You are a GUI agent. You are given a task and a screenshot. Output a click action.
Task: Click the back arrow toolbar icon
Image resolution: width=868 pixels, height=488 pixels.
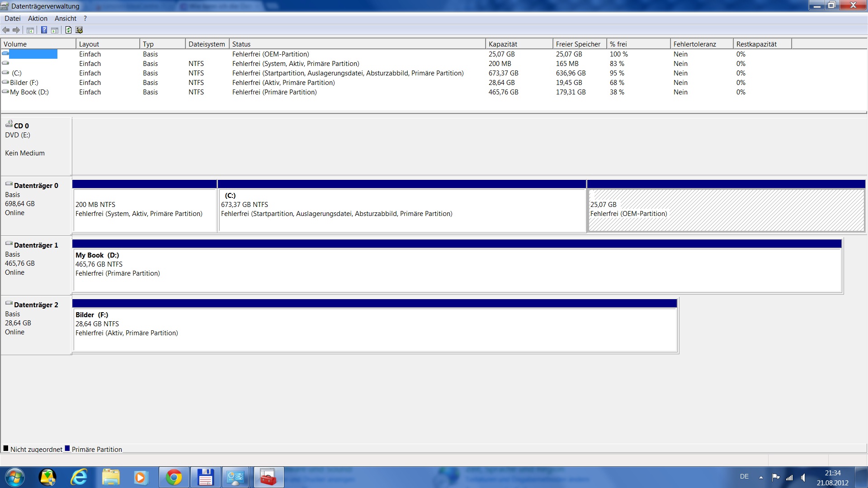pos(6,30)
